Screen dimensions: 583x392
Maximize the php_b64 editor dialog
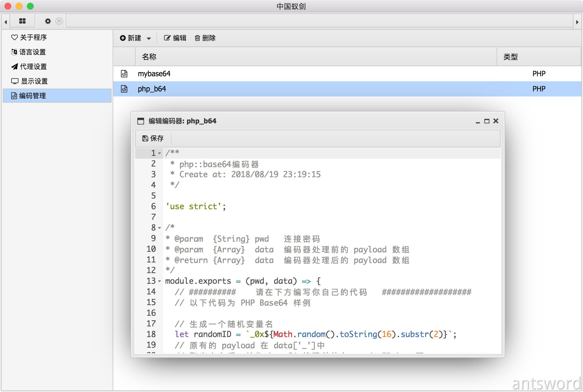[487, 121]
